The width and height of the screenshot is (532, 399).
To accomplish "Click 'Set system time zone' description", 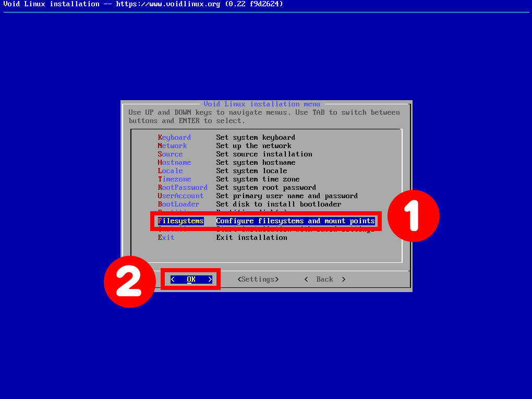I will [258, 179].
